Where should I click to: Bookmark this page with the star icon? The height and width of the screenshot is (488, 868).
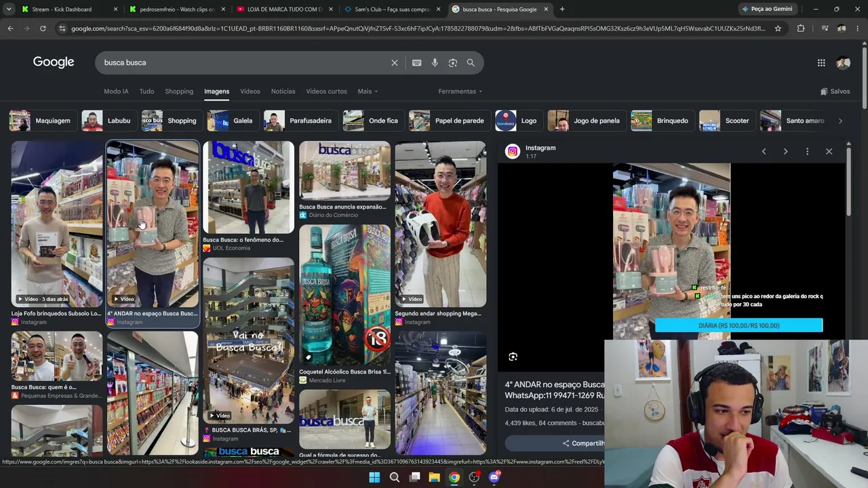[778, 28]
